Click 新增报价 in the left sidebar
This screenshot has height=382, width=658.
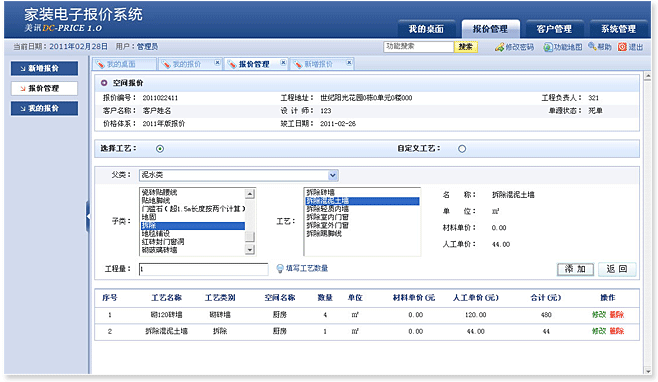click(44, 68)
